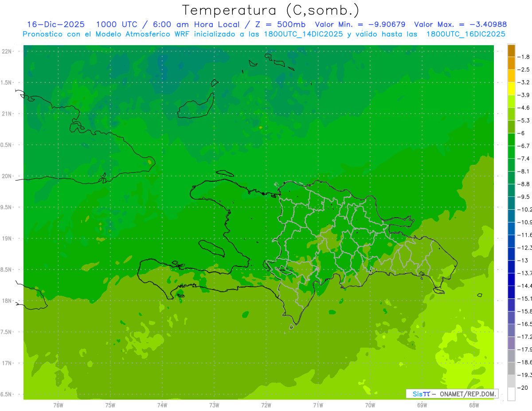Click the 'Valor Max. = -3.40988' text
Screen dimensions: 532x411
(x=460, y=25)
